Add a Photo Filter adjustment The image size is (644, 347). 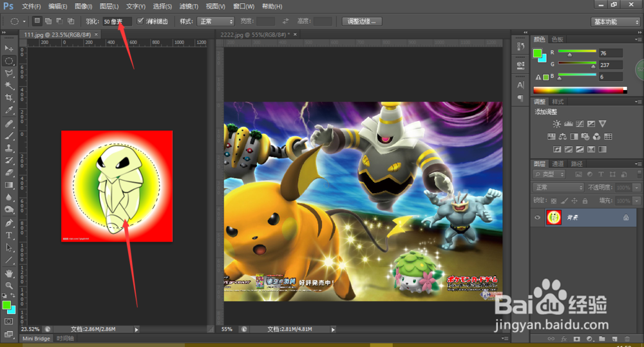(585, 136)
